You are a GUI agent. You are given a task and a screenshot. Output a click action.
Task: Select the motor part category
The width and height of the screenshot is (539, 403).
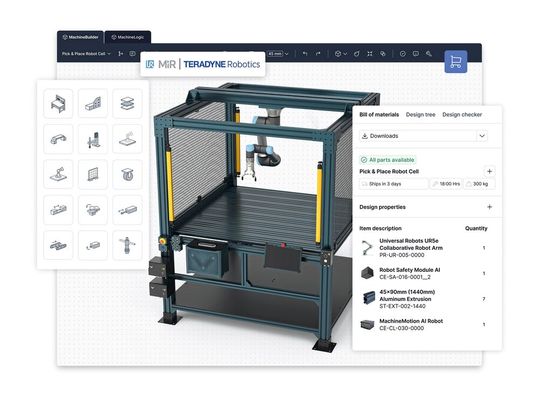(x=93, y=245)
